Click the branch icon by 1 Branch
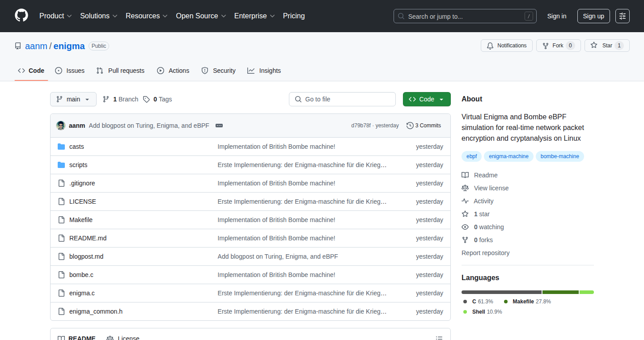Viewport: 644px width, 340px height. coord(106,99)
